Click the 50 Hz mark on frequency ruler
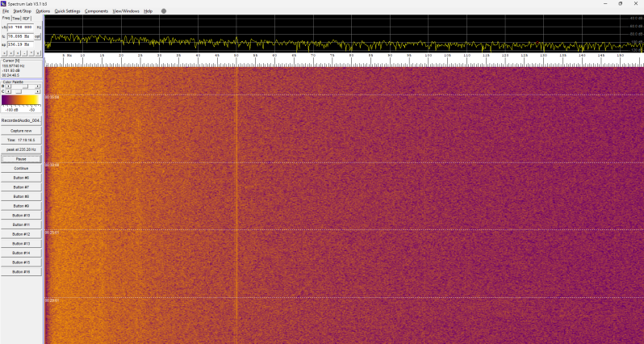The image size is (644, 344). [x=236, y=55]
